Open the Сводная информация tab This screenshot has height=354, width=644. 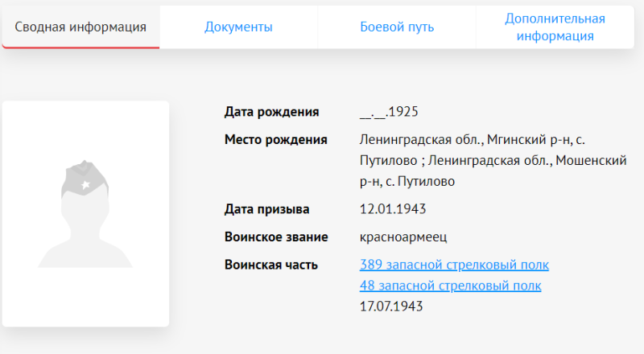coord(80,27)
